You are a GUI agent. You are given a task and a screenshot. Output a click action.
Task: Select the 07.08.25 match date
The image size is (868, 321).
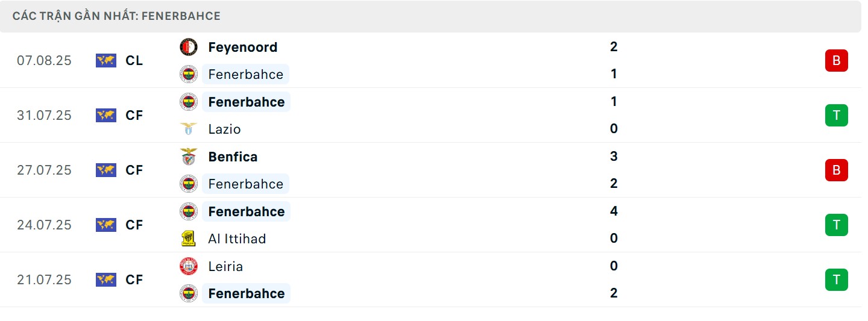(44, 60)
